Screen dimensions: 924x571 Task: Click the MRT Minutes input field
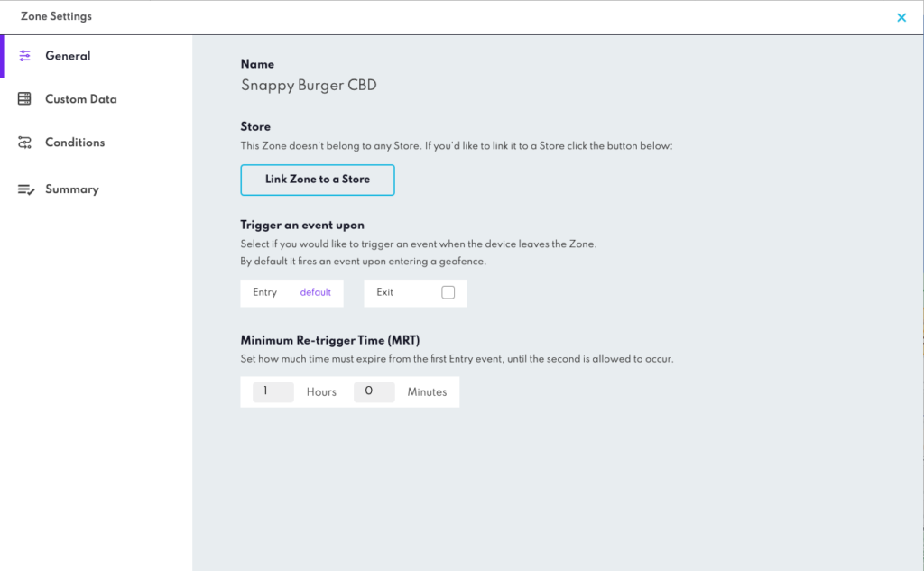coord(374,391)
